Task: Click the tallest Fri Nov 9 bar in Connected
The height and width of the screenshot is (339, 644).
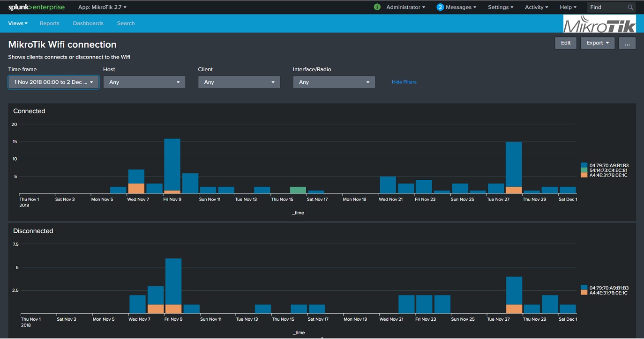Action: [x=172, y=164]
